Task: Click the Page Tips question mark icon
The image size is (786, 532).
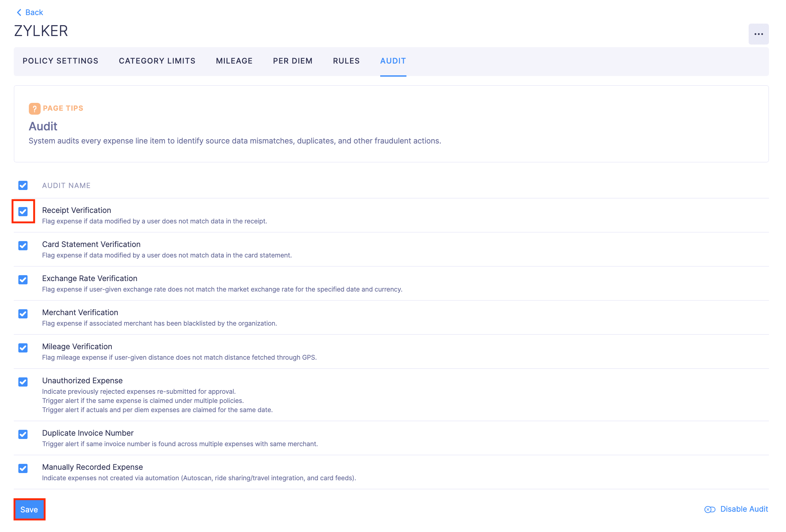Action: point(34,108)
